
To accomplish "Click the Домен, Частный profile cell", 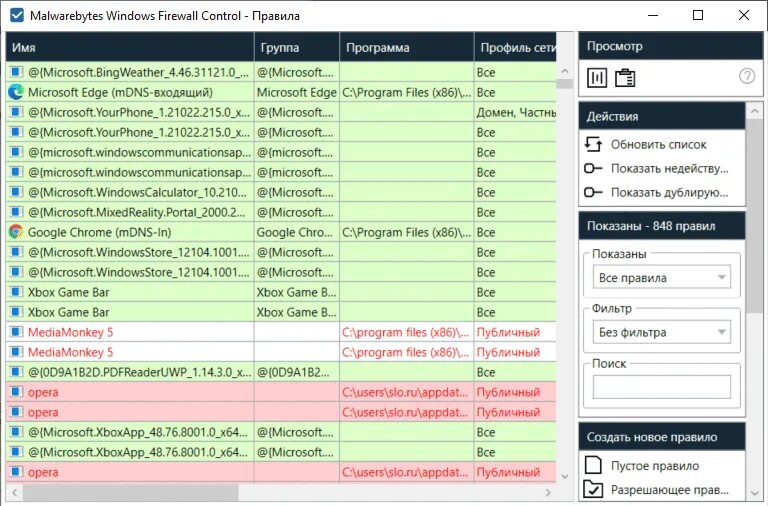I will tap(515, 113).
